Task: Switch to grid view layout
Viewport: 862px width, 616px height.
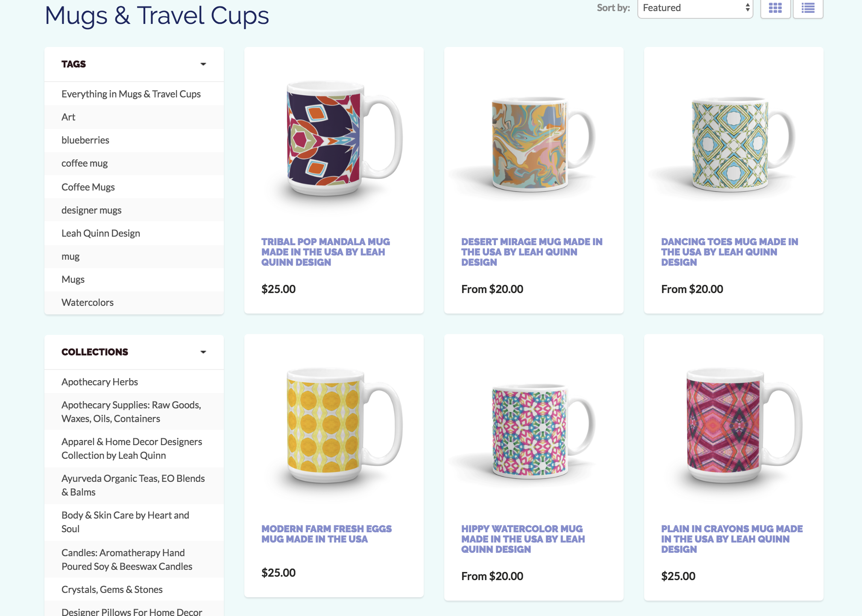Action: point(775,8)
